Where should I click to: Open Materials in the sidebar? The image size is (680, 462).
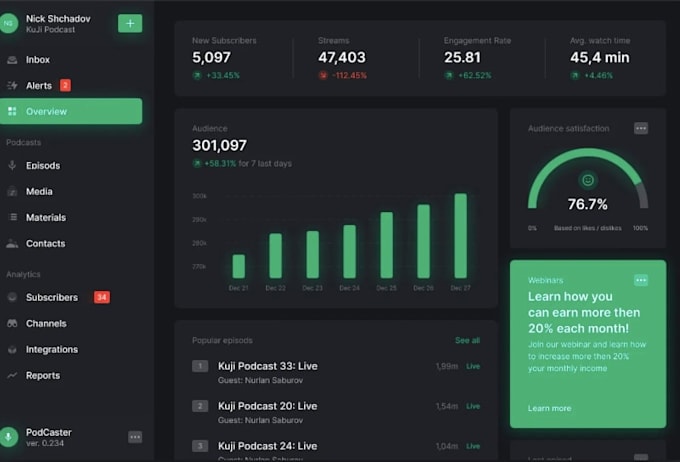coord(46,218)
